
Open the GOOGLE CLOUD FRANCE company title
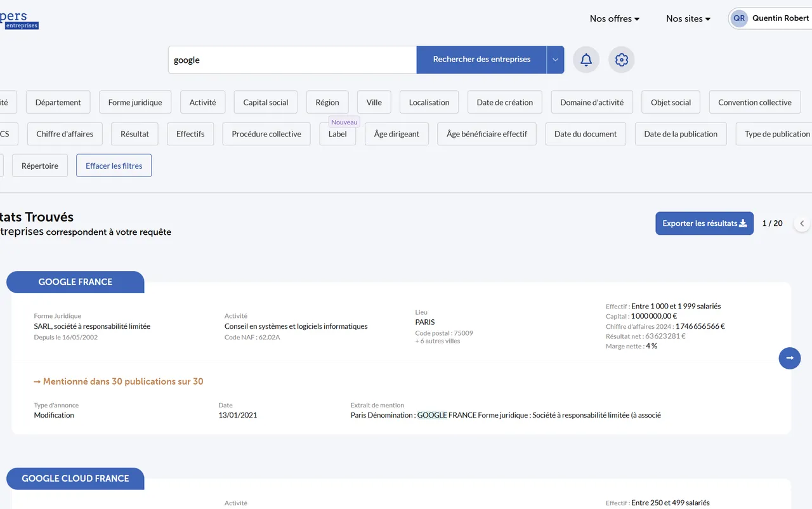point(75,479)
